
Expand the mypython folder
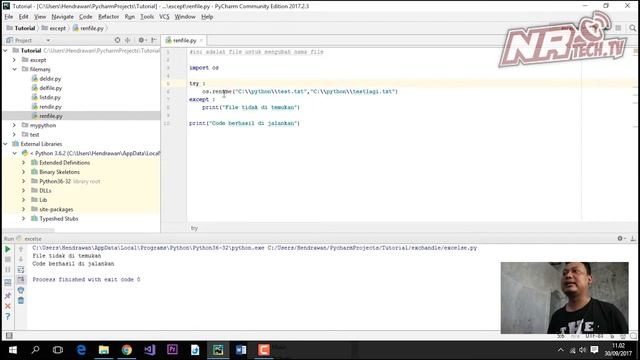click(15, 125)
